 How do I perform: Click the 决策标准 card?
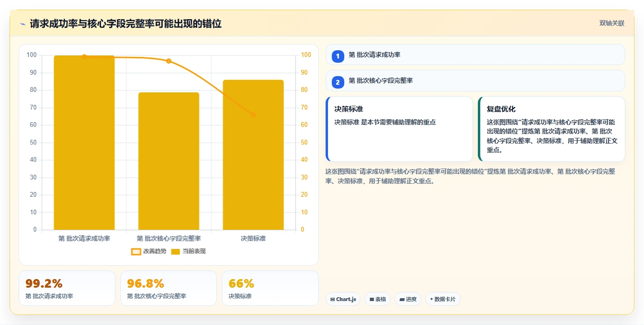point(399,129)
